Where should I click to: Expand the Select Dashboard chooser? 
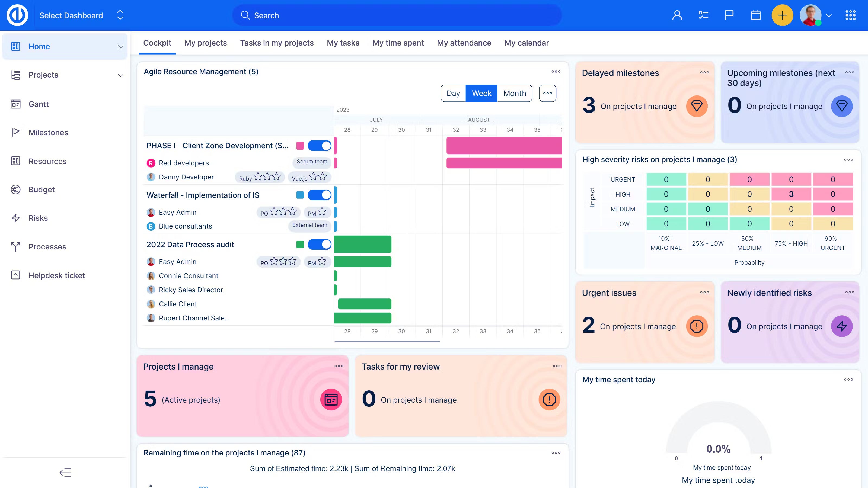point(120,15)
